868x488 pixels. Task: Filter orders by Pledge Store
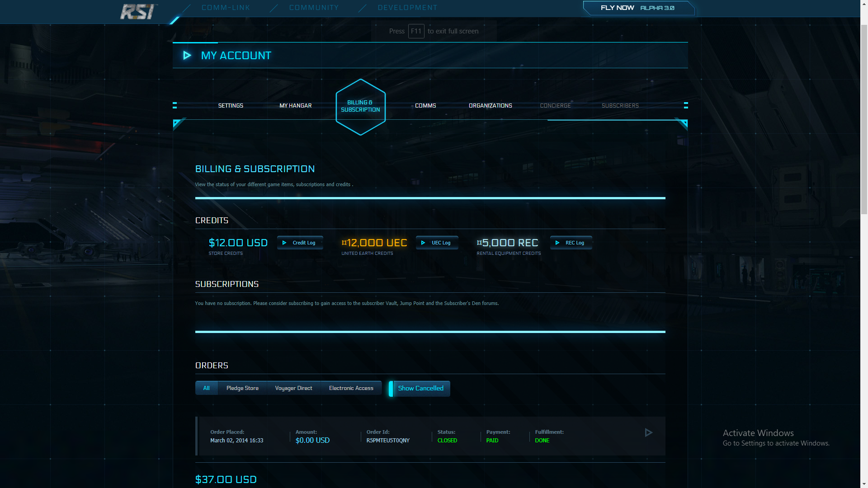242,388
